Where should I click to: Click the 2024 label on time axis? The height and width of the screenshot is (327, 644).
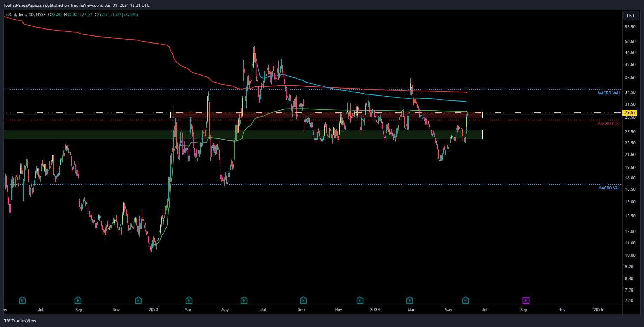[x=375, y=310]
